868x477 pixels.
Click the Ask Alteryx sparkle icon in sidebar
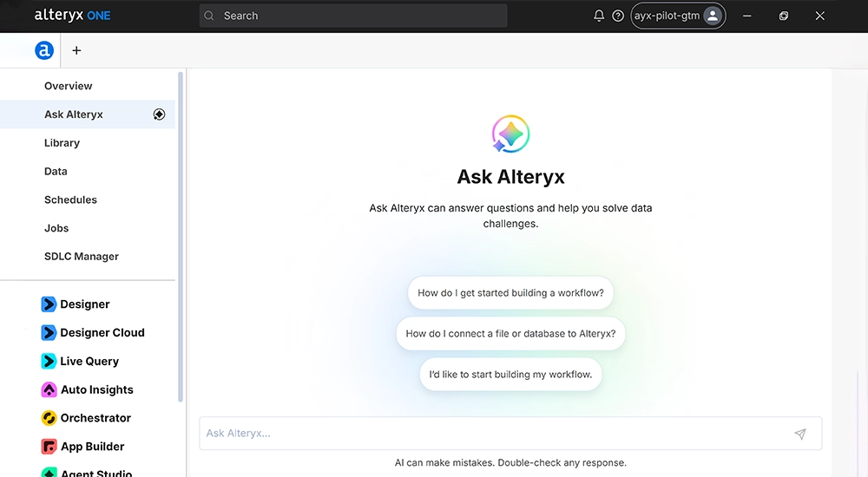click(x=159, y=114)
